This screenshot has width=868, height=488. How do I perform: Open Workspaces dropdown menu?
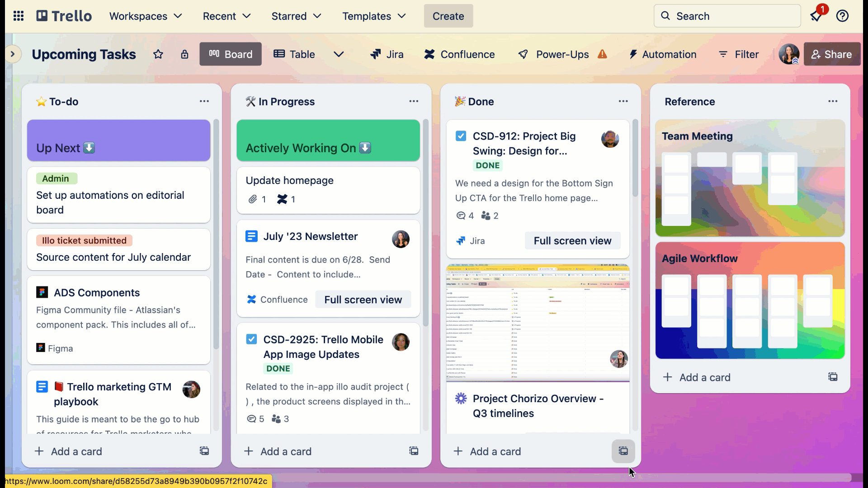pyautogui.click(x=146, y=16)
